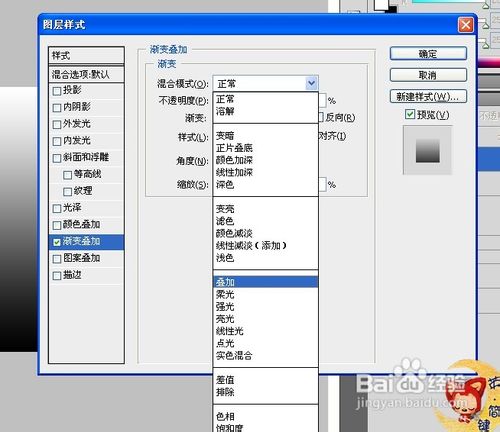The height and width of the screenshot is (432, 500).
Task: Choose 实色混合 blend mode
Action: click(266, 356)
